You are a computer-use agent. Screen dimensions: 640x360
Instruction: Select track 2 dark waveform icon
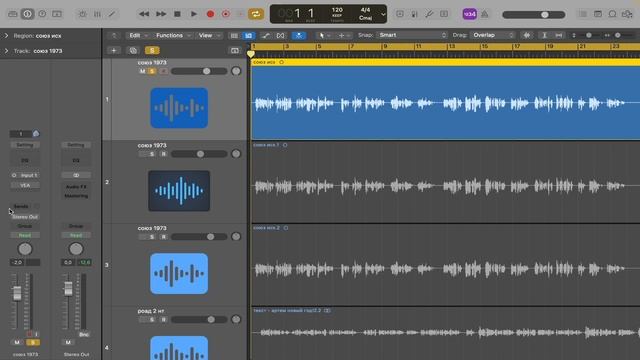(x=179, y=191)
